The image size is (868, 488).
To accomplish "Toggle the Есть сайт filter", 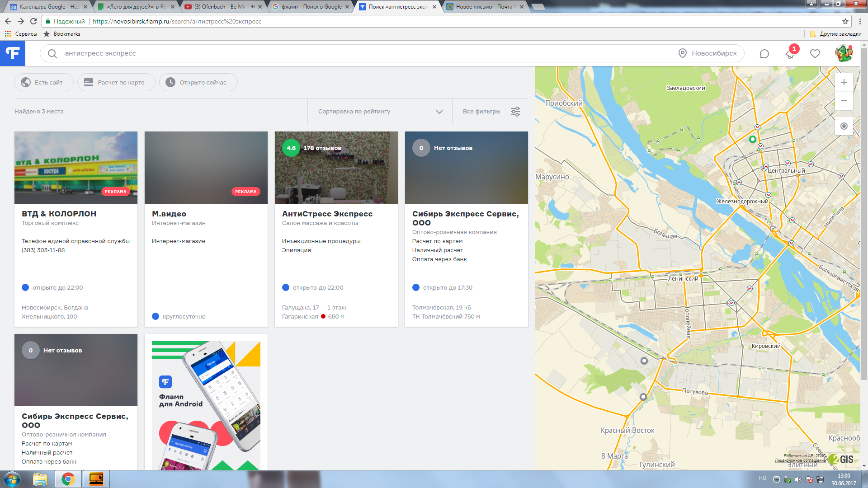I will click(x=44, y=82).
